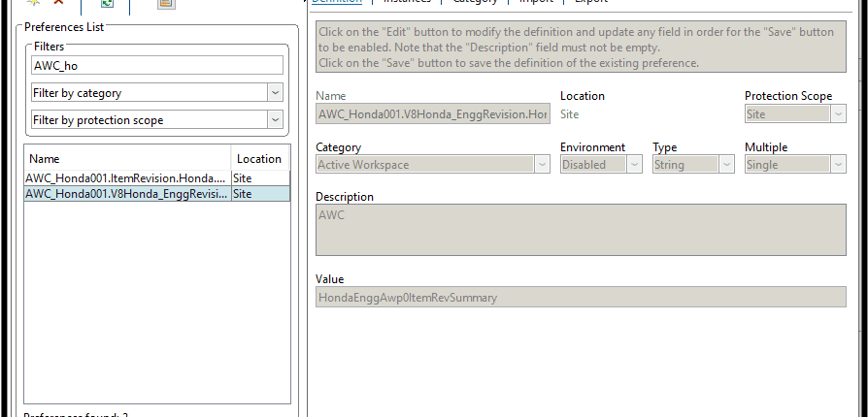Click the green refresh preferences icon
This screenshot has height=417, width=868.
coord(107,3)
